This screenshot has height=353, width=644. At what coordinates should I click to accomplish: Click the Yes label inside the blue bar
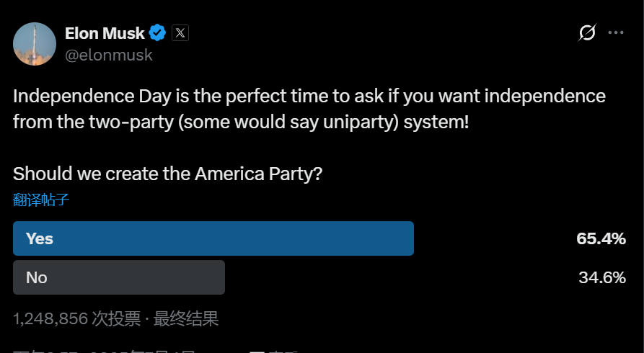pyautogui.click(x=40, y=238)
